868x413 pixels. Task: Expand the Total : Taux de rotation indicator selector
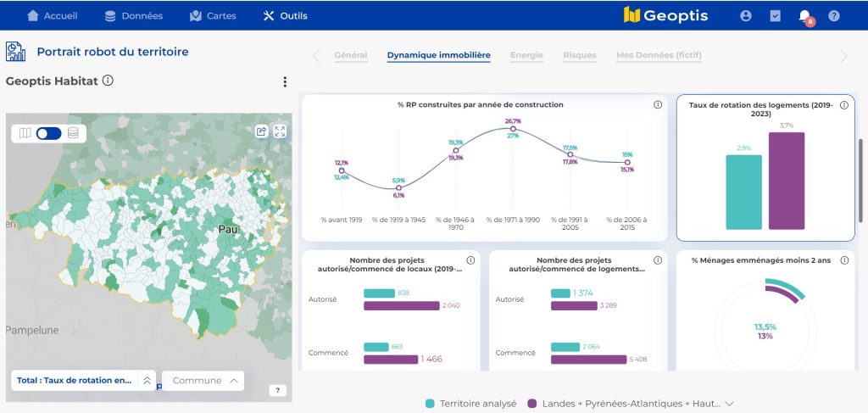[x=147, y=381]
